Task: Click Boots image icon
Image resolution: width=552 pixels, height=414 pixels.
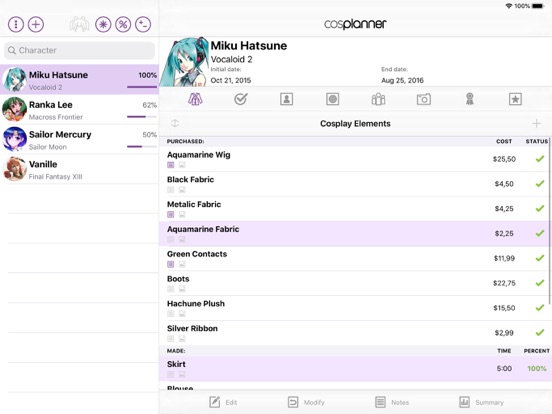Action: (182, 289)
